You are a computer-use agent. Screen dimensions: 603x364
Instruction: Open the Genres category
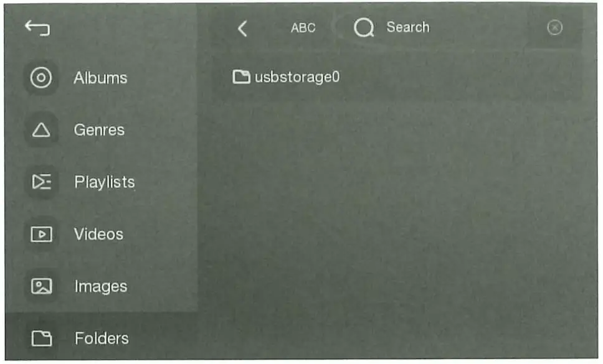click(x=99, y=130)
